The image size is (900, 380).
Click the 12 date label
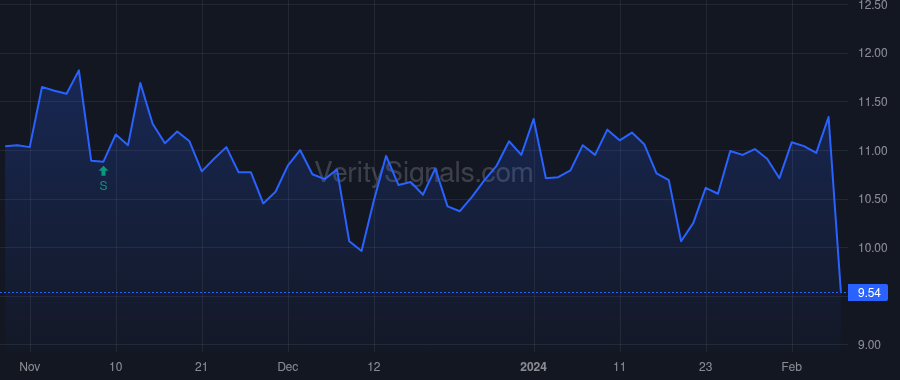[374, 367]
